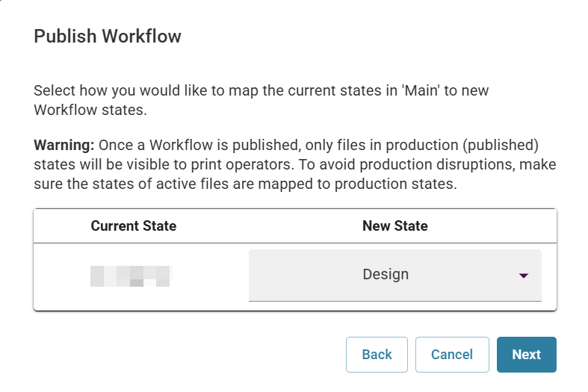588x392 pixels.
Task: Click the 'Workflow states.' line in the description
Action: coord(90,111)
